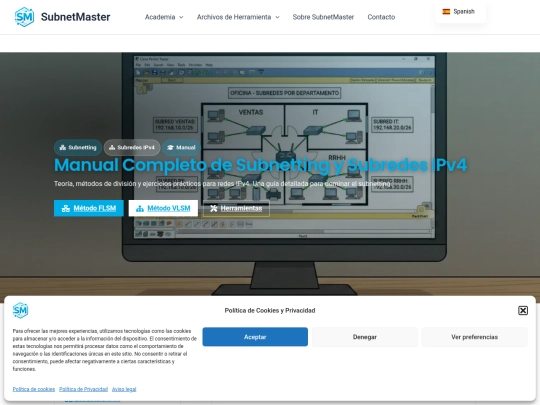
Task: Open the Herramientas button
Action: pos(236,208)
